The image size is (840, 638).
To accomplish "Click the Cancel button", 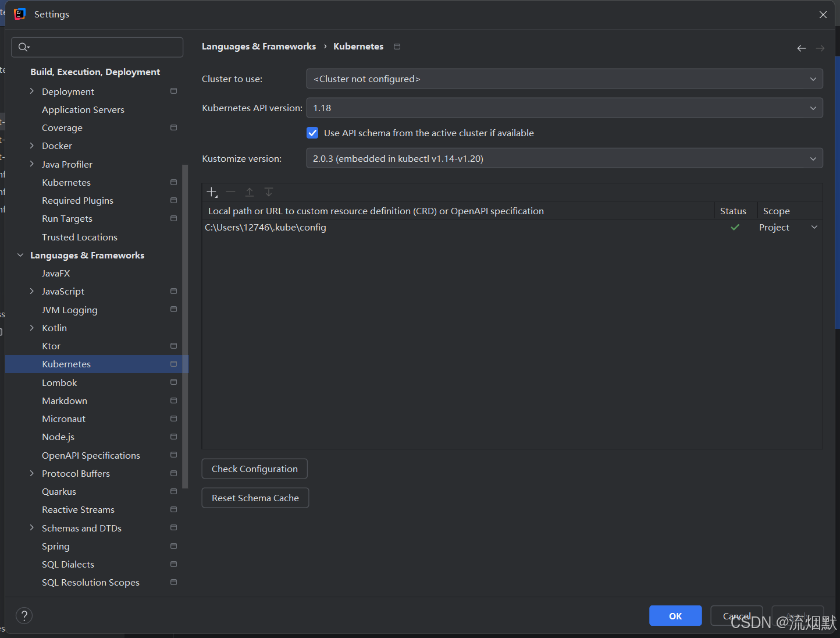I will (x=736, y=616).
